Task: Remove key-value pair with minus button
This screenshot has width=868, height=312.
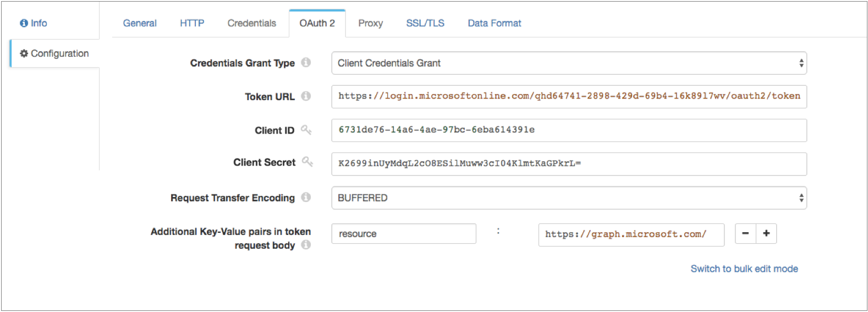Action: 745,233
